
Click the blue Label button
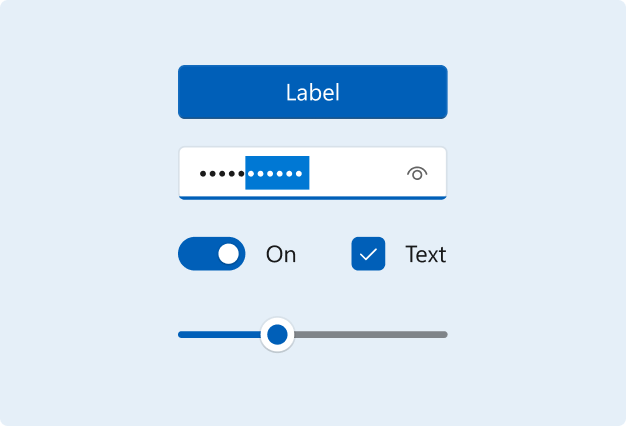313,92
